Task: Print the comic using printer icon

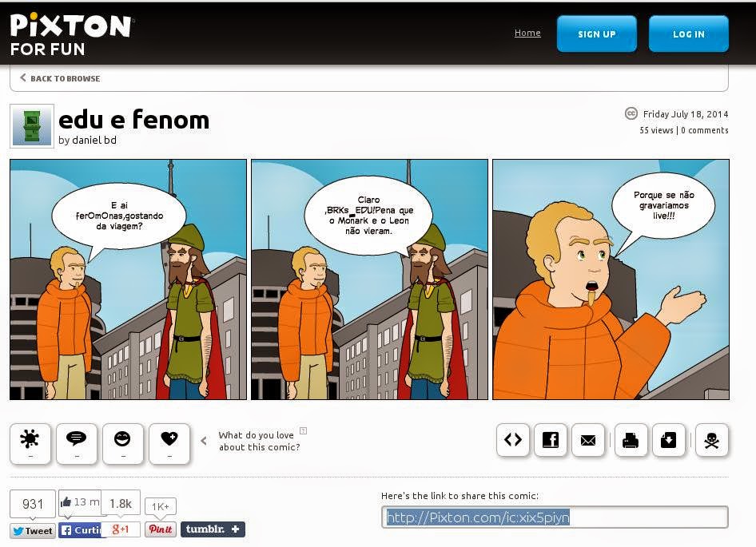Action: coord(631,440)
